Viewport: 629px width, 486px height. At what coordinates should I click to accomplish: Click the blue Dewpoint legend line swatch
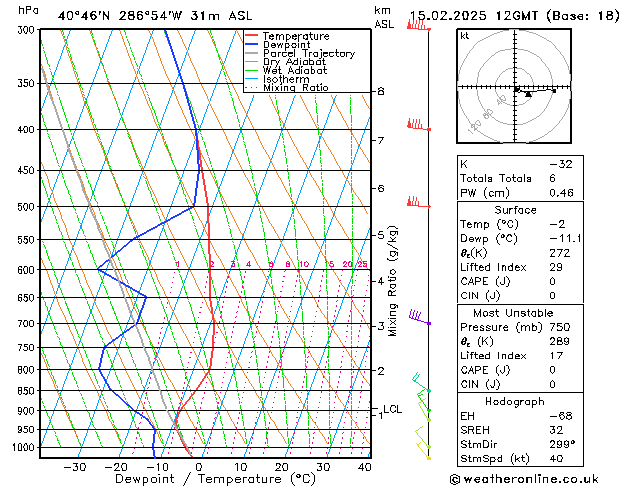click(251, 44)
